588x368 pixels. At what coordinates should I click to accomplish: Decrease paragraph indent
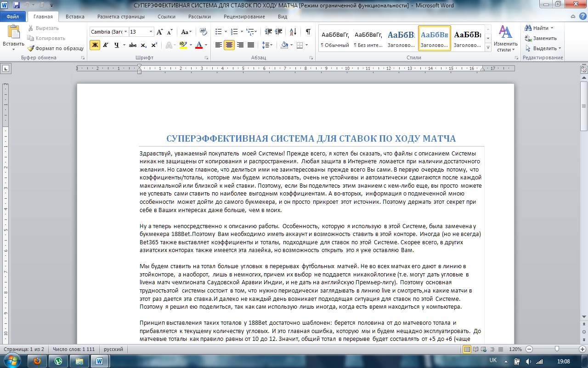click(267, 32)
